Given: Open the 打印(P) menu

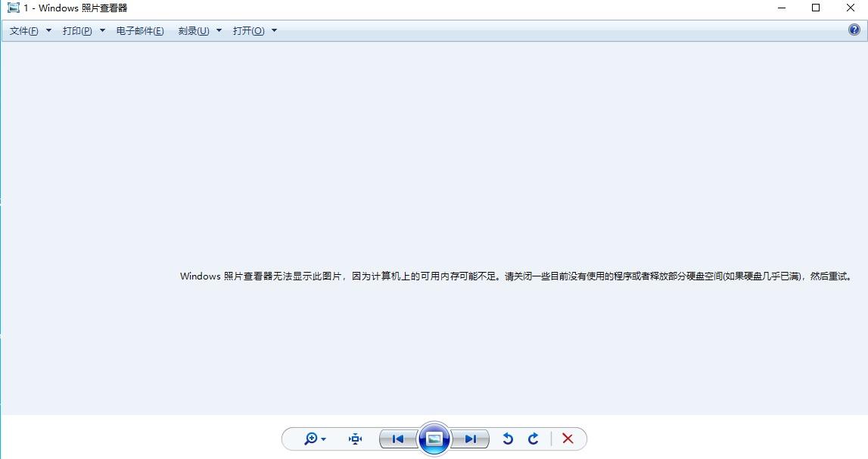Looking at the screenshot, I should click(x=77, y=31).
